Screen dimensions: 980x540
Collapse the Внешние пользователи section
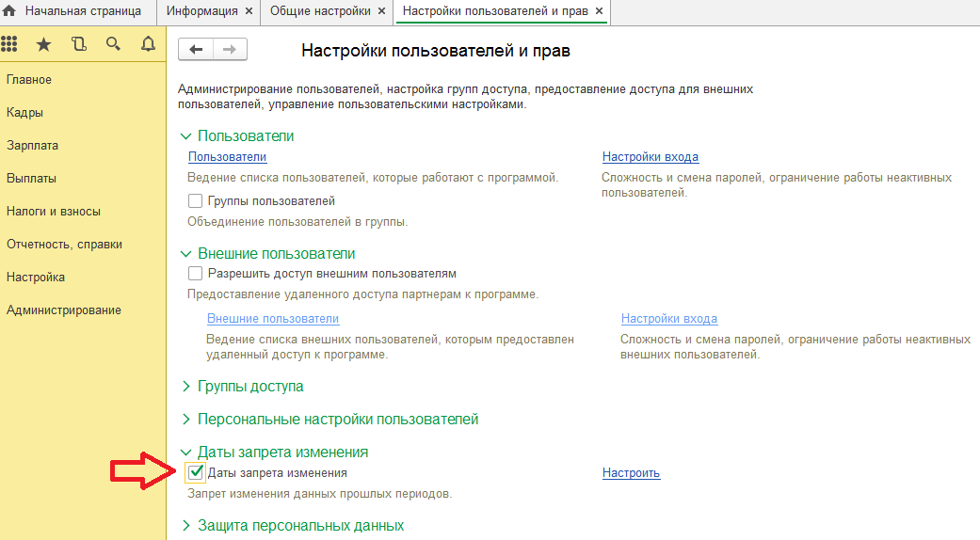[185, 254]
